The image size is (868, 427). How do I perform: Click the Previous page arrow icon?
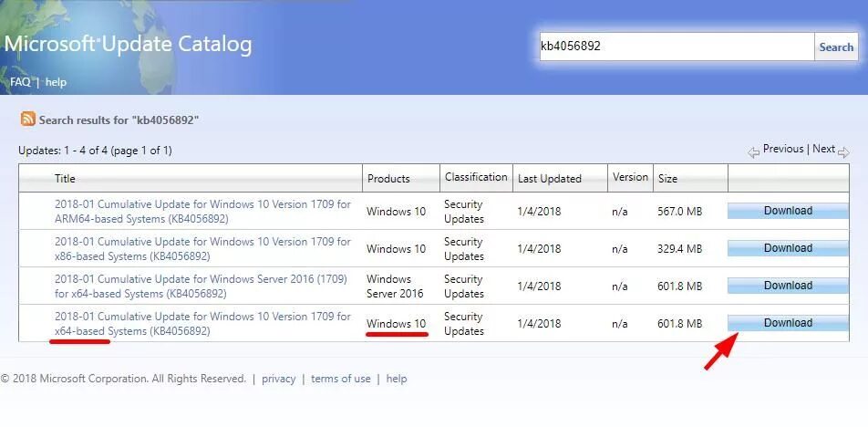click(x=753, y=153)
